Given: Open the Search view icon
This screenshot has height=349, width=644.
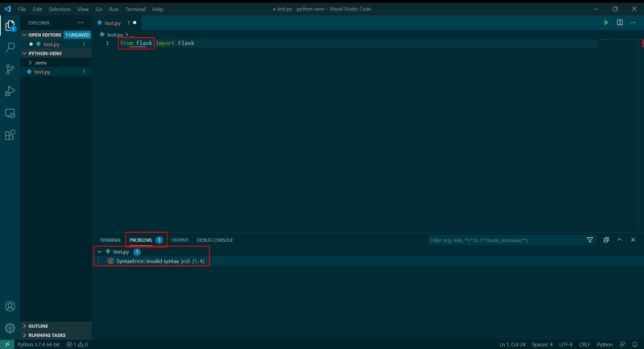Looking at the screenshot, I should [x=10, y=48].
